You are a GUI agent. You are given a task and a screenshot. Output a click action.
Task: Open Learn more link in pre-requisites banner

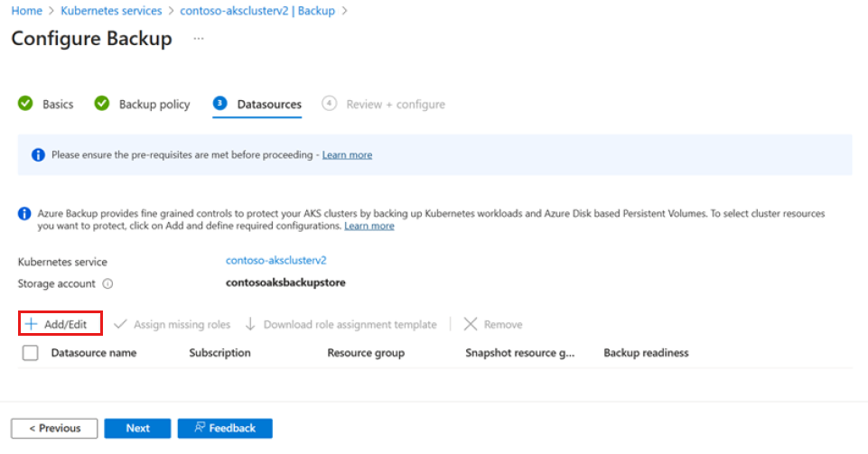[347, 155]
